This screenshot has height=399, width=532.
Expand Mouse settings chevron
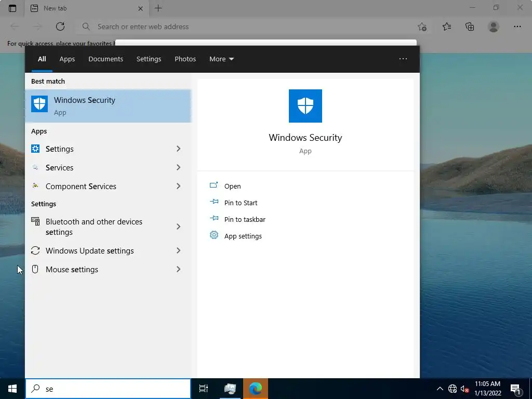tap(179, 269)
